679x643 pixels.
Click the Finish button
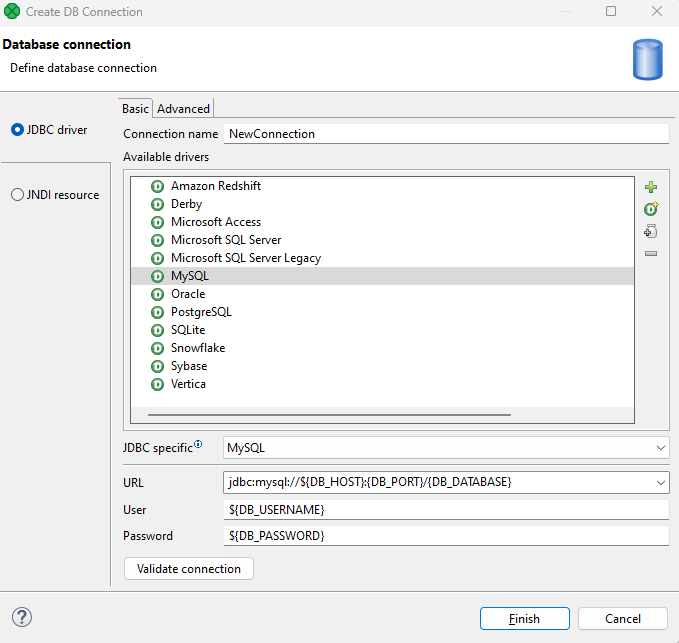point(524,618)
